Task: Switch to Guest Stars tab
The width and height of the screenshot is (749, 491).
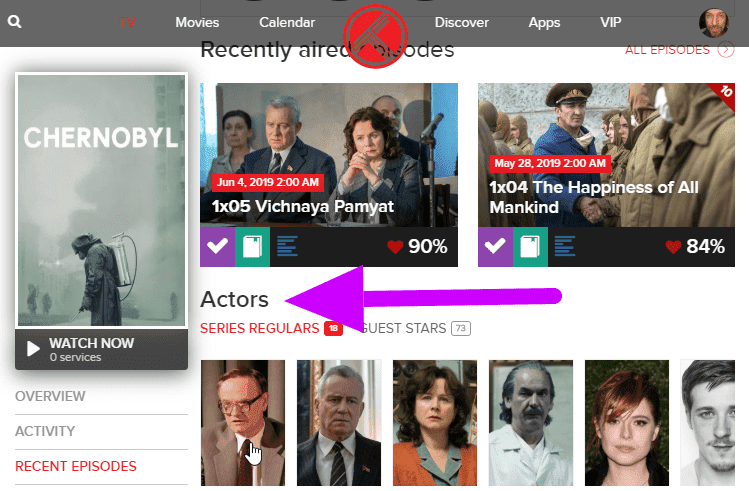Action: (x=416, y=328)
